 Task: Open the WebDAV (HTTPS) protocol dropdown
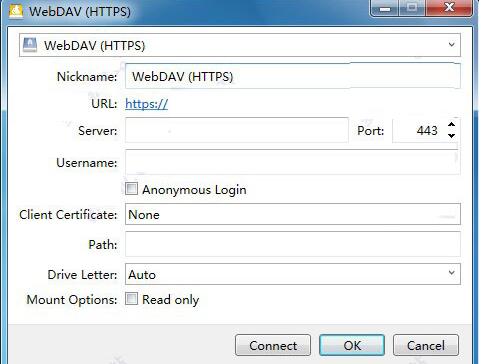240,45
